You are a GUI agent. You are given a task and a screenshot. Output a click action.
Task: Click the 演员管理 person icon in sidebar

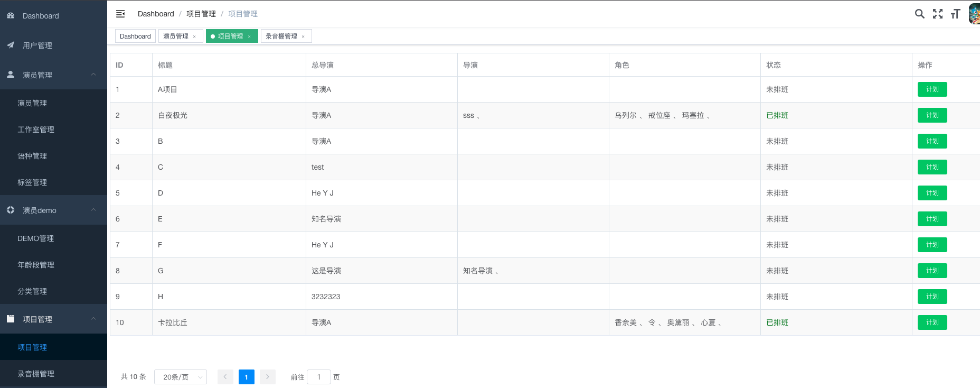pos(11,75)
